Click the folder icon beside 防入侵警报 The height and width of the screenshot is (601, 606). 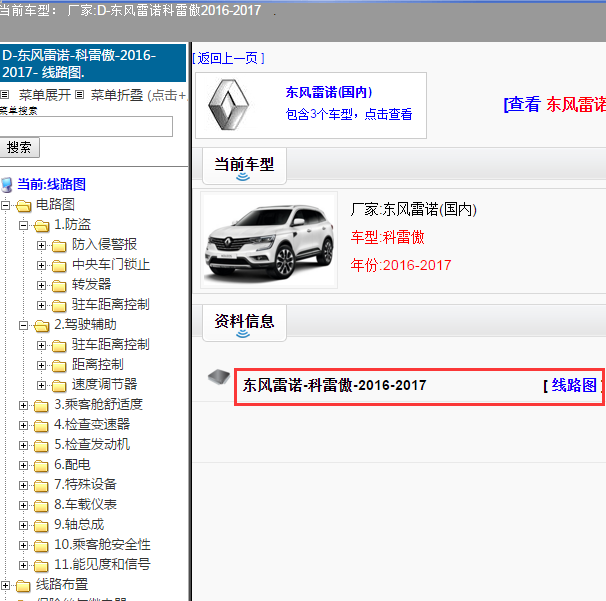(x=58, y=245)
